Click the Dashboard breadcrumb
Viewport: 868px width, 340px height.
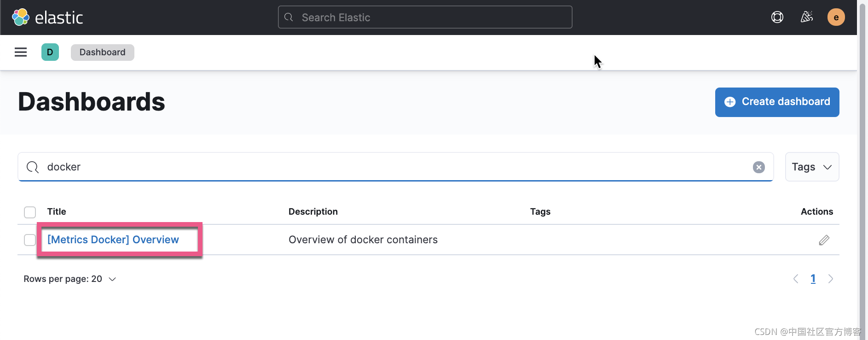tap(102, 52)
